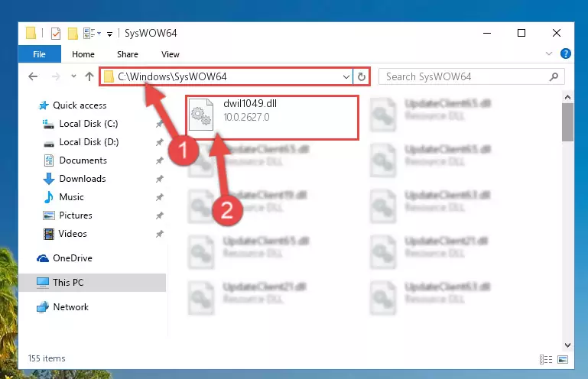588x379 pixels.
Task: Select Network in navigation pane
Action: [63, 307]
